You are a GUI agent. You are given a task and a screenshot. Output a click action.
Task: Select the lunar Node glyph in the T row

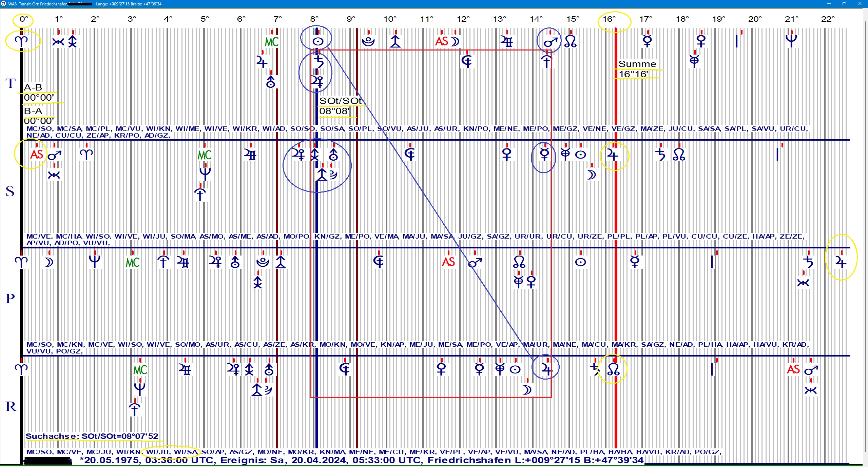[x=571, y=42]
